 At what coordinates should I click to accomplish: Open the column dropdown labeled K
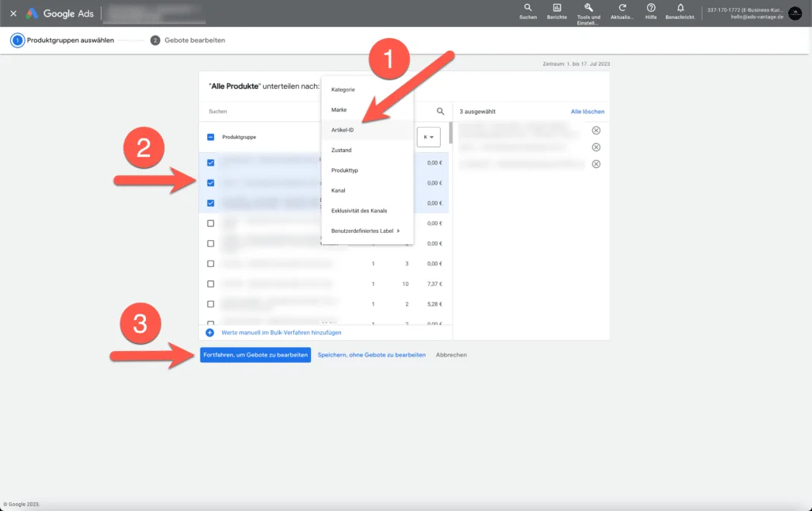tap(429, 137)
